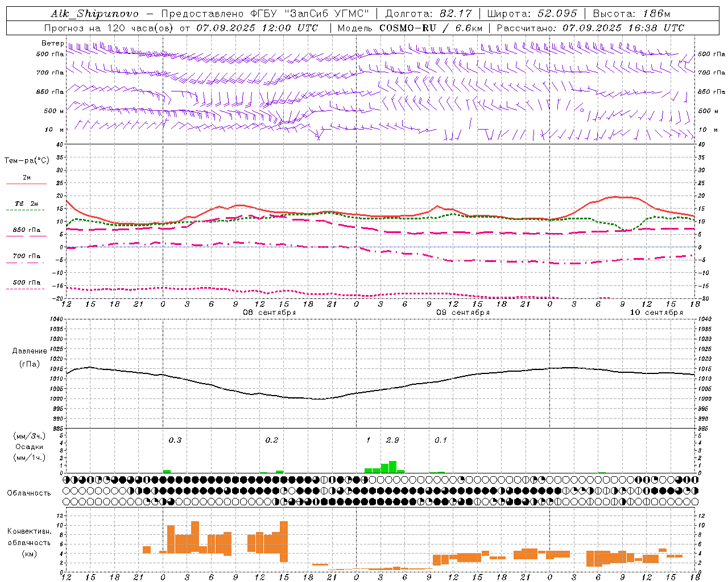
Task: Click the (км) unit under convective cloudiness
Action: 29,554
